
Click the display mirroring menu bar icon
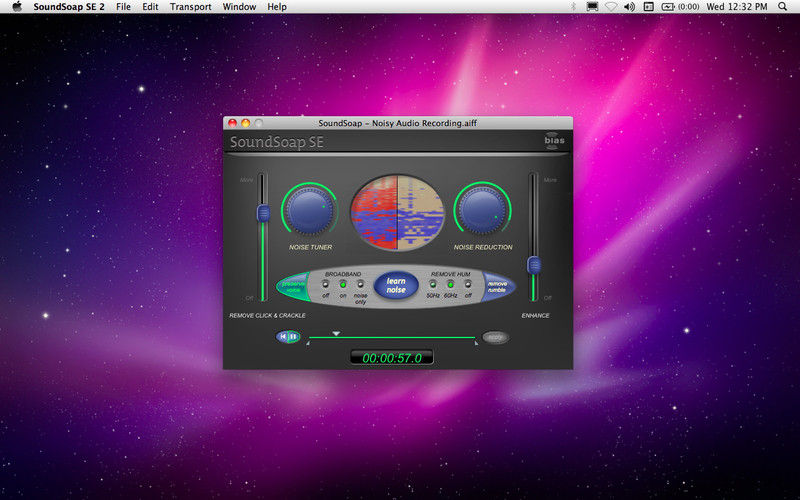pos(592,7)
